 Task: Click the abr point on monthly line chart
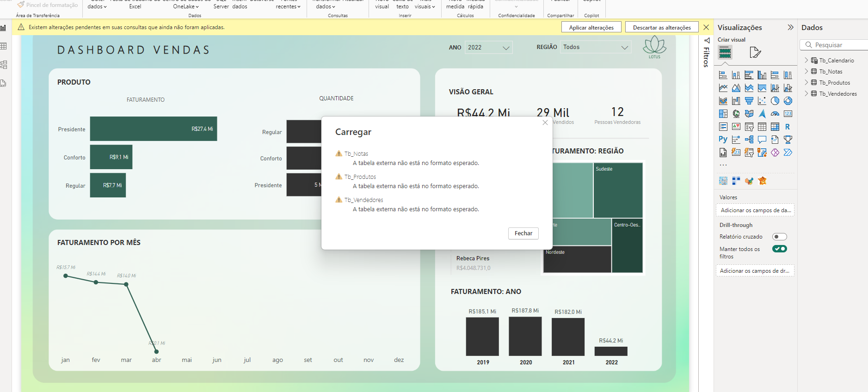156,352
